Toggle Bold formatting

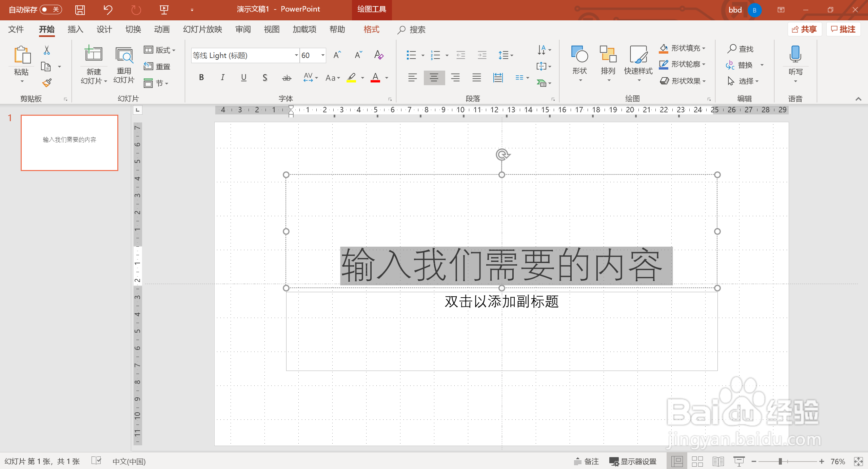point(201,78)
